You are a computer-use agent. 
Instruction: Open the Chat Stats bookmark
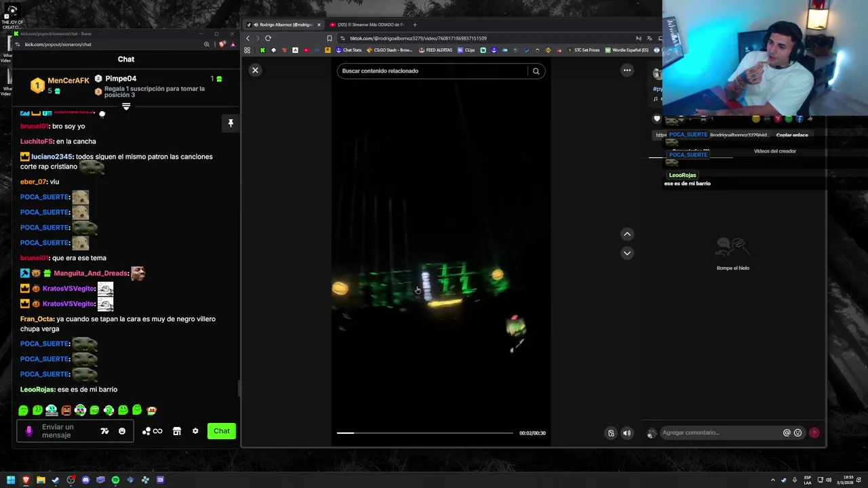pos(348,50)
